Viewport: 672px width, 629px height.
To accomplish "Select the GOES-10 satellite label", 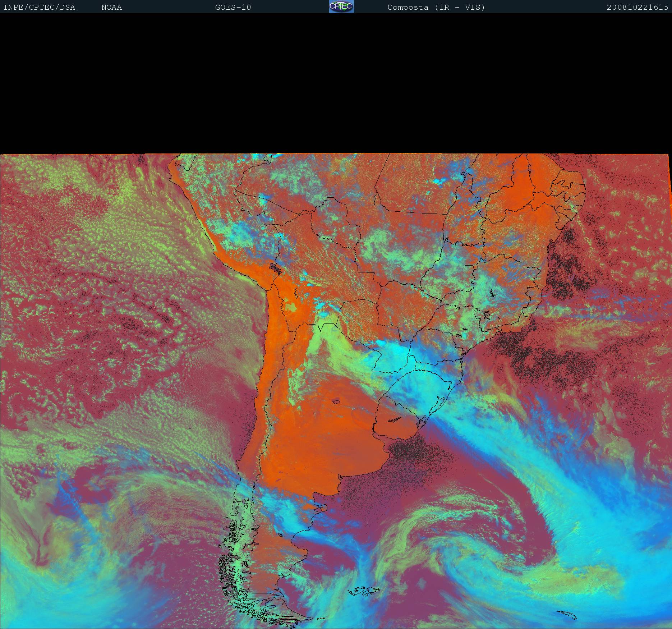I will [x=233, y=8].
